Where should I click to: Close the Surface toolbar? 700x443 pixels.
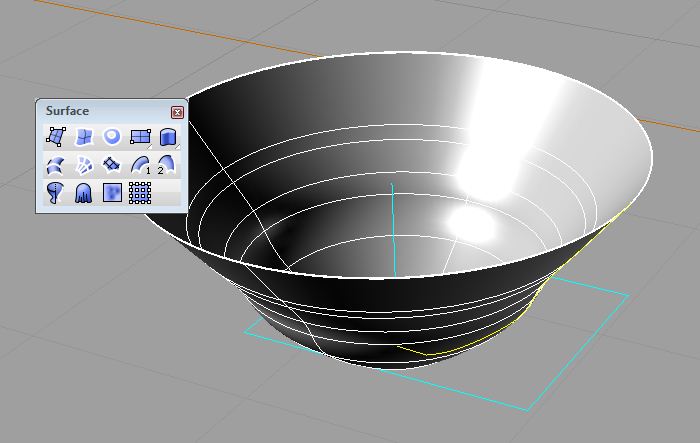(177, 112)
